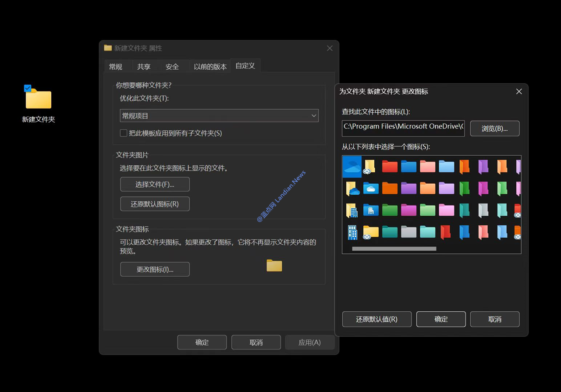Pick the upright yellow folder with link badge
This screenshot has width=561, height=392.
(370, 167)
